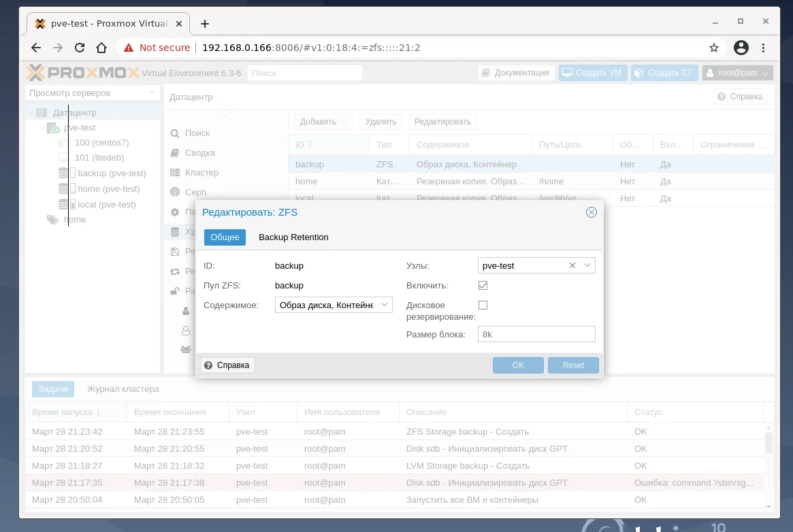The height and width of the screenshot is (532, 793).
Task: Click the clear icon in Узлы field
Action: click(572, 265)
